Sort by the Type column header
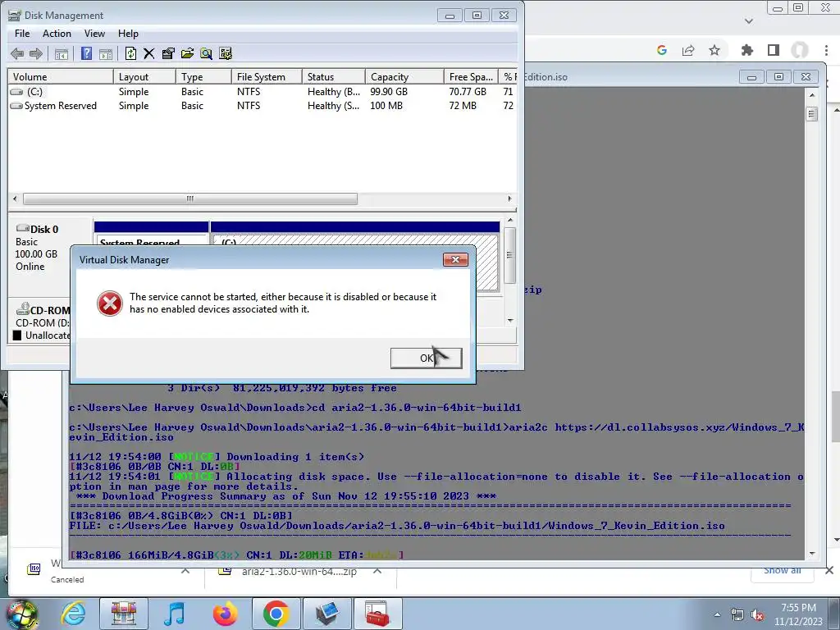 (203, 76)
